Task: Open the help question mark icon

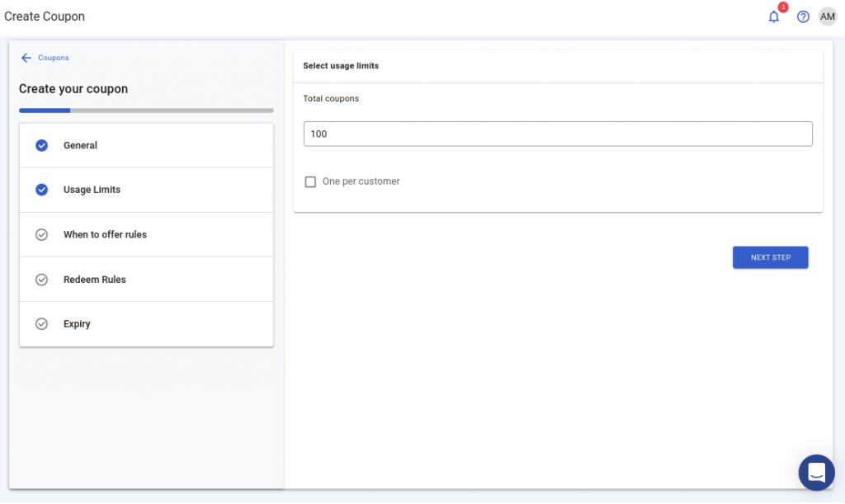Action: pos(803,16)
